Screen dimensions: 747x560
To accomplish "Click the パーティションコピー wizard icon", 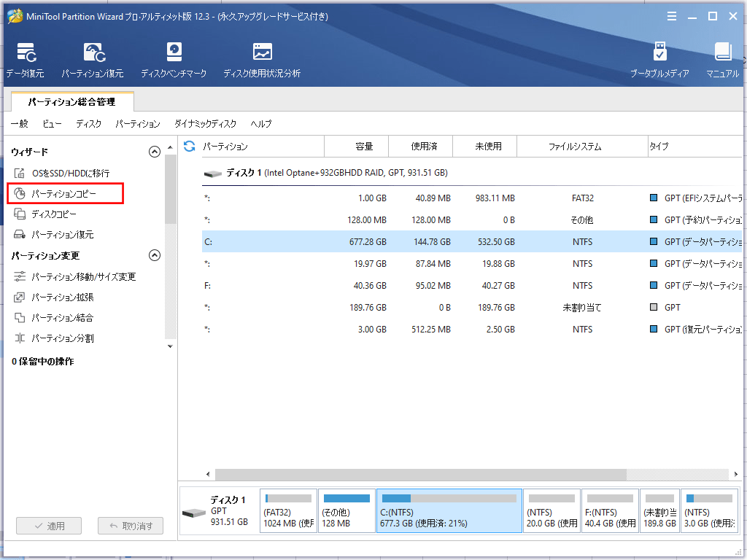I will pyautogui.click(x=20, y=193).
